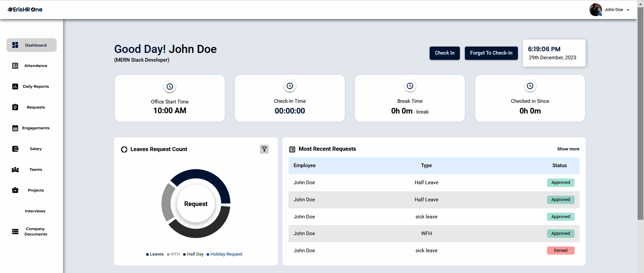Click the MERN Stack Developer subtitle
This screenshot has width=644, height=273.
click(142, 60)
